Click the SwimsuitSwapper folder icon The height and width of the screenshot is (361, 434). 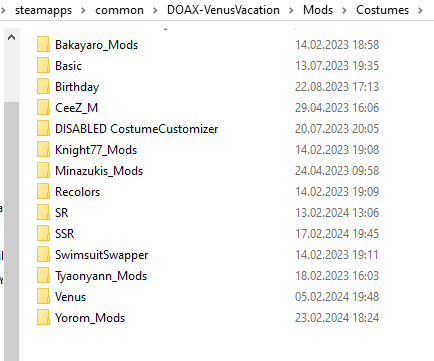(43, 255)
